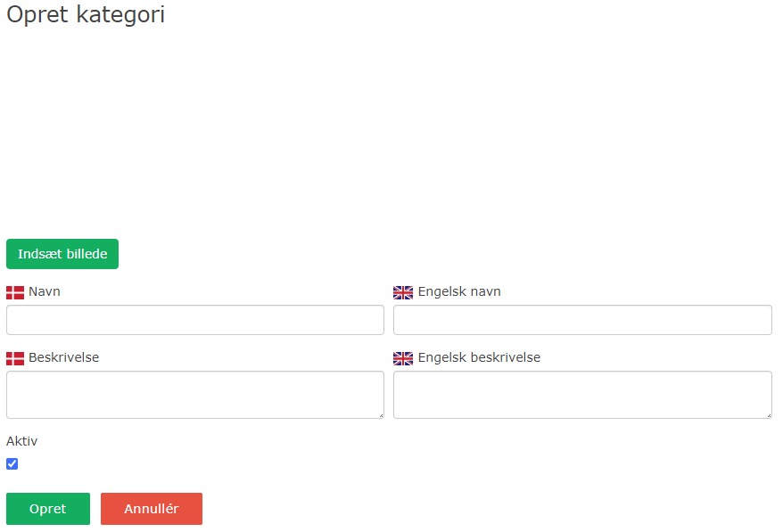Click the red Annullér button
This screenshot has height=532, width=783.
[x=151, y=508]
